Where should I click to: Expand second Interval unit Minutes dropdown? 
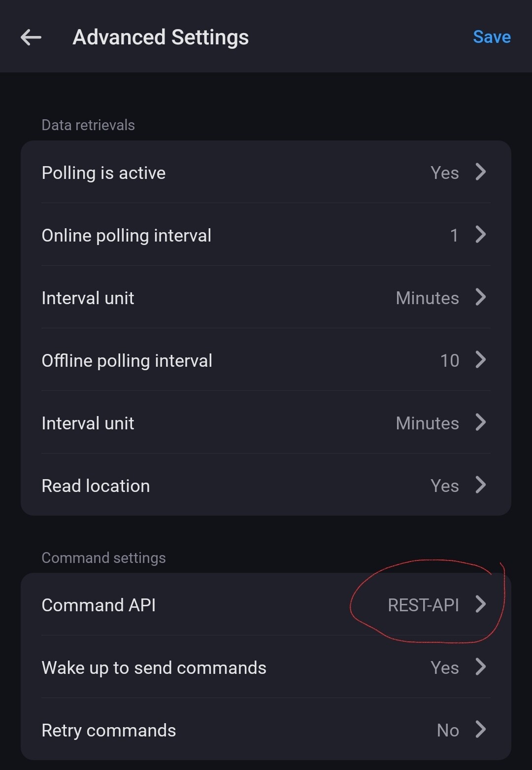427,423
